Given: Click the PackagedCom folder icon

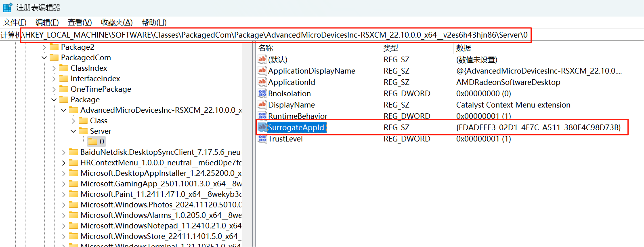Looking at the screenshot, I should [x=54, y=58].
